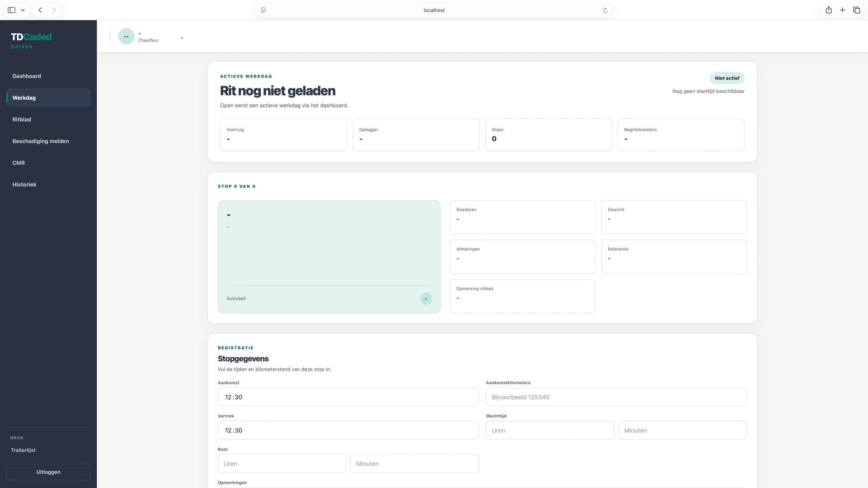The image size is (868, 488).
Task: Click the Uitloggen button
Action: (x=48, y=472)
